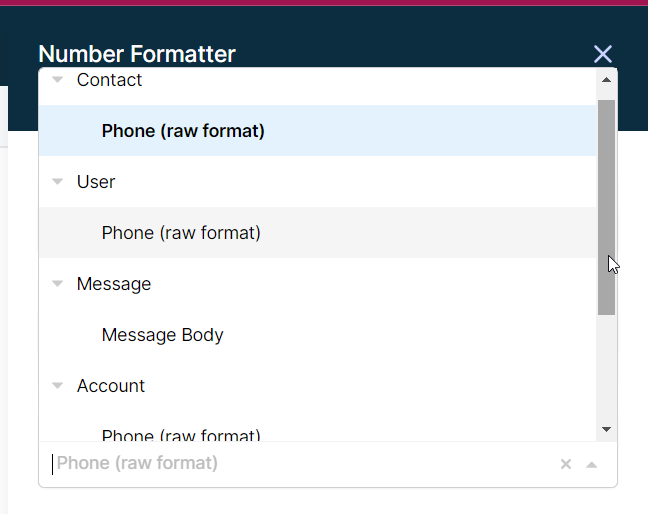Viewport: 648px width, 514px height.
Task: Click the scrollbar up arrow
Action: click(606, 80)
